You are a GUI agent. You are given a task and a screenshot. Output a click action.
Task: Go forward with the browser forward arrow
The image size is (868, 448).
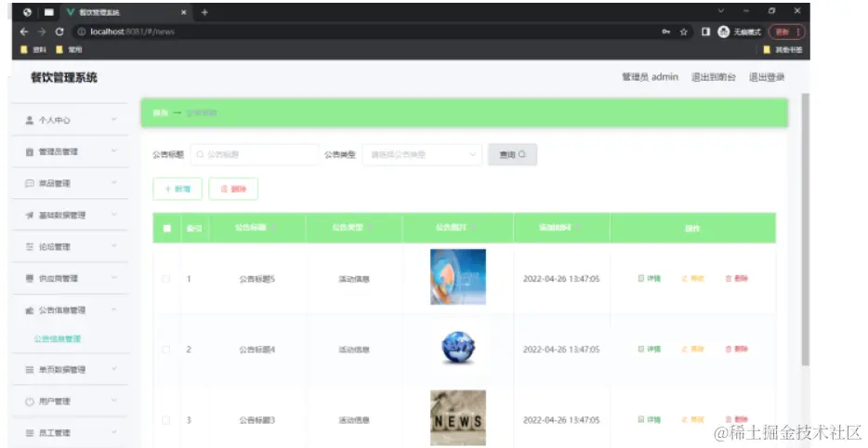pyautogui.click(x=42, y=32)
